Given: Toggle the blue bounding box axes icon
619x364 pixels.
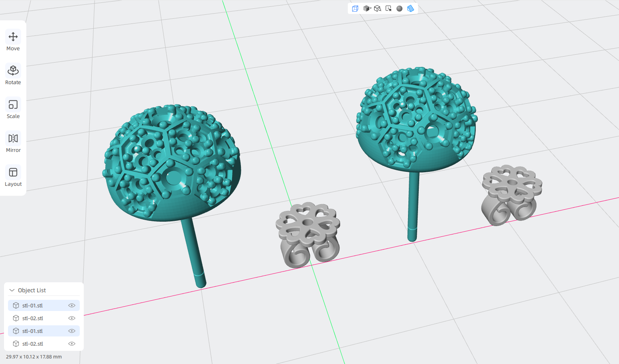Looking at the screenshot, I should [355, 8].
